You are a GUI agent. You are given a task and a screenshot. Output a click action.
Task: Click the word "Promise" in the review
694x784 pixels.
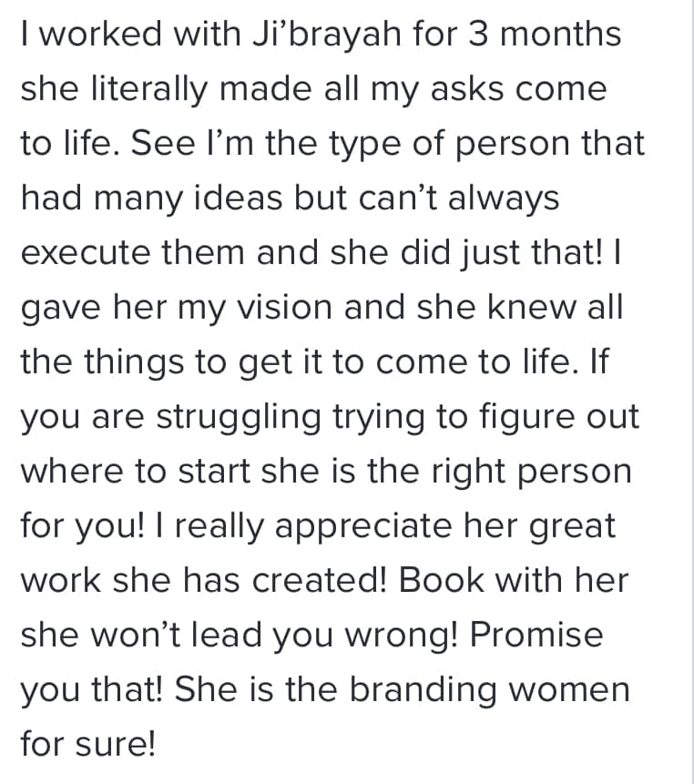pyautogui.click(x=536, y=635)
